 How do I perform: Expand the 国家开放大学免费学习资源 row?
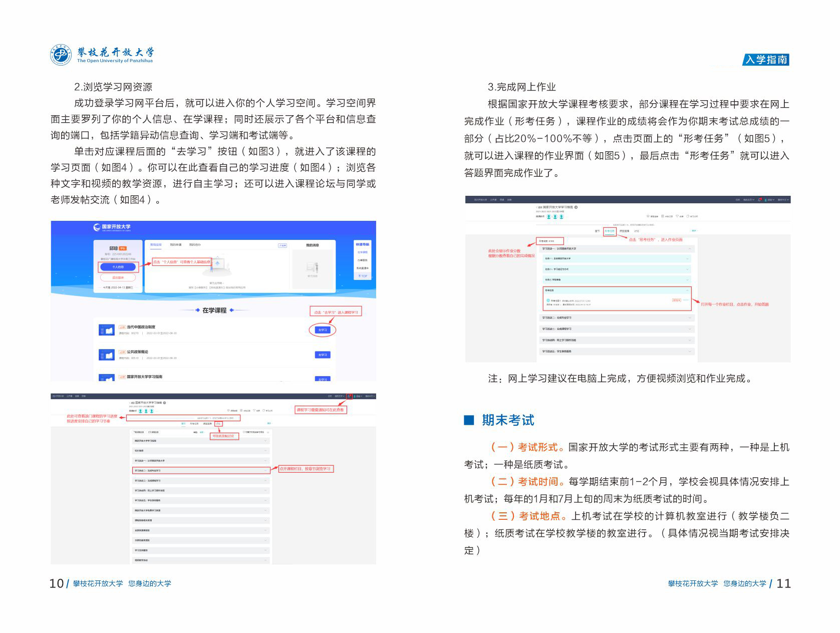pos(201,511)
